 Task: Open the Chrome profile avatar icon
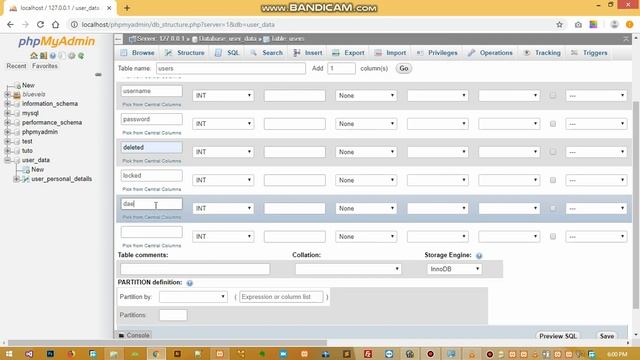tap(614, 24)
